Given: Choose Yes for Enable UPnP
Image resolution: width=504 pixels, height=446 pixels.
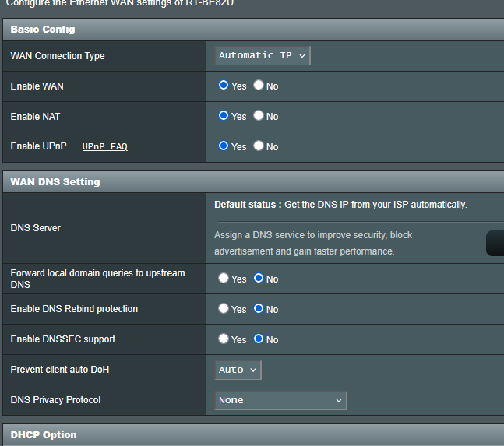Looking at the screenshot, I should (x=224, y=146).
